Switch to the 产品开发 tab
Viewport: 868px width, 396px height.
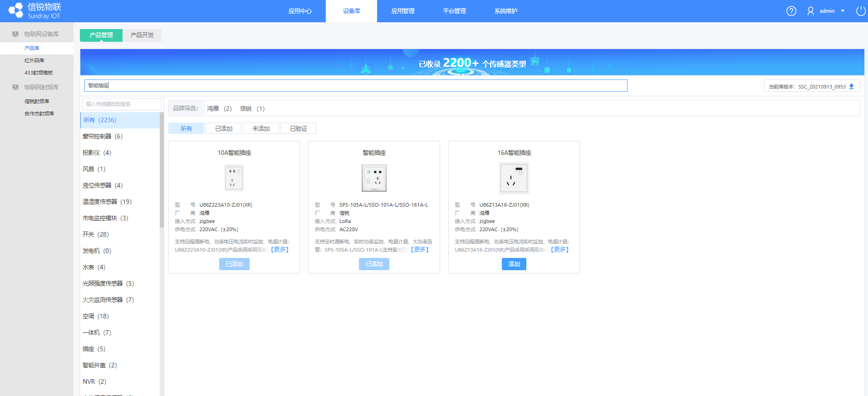click(142, 35)
